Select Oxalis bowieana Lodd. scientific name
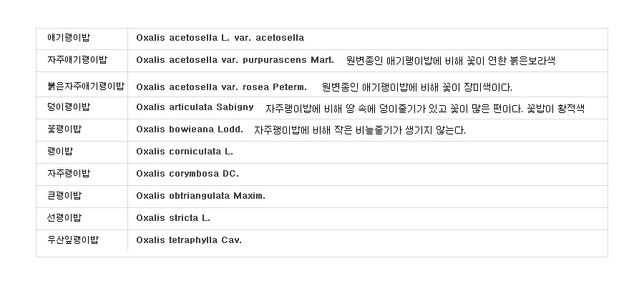644x286 pixels. 190,129
